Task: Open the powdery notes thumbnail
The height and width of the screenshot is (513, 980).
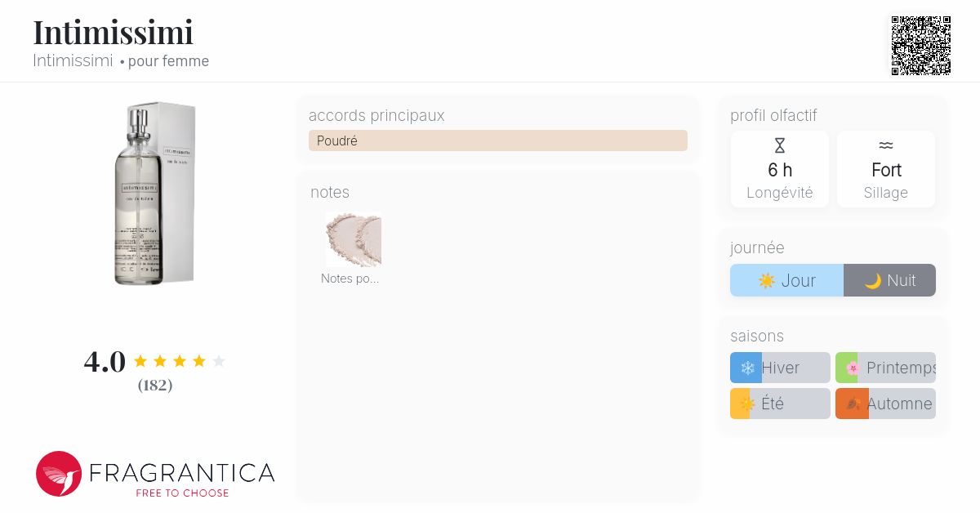Action: (x=353, y=239)
